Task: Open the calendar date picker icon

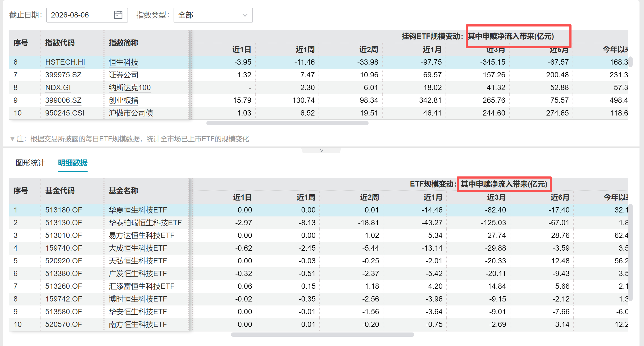Action: [118, 15]
